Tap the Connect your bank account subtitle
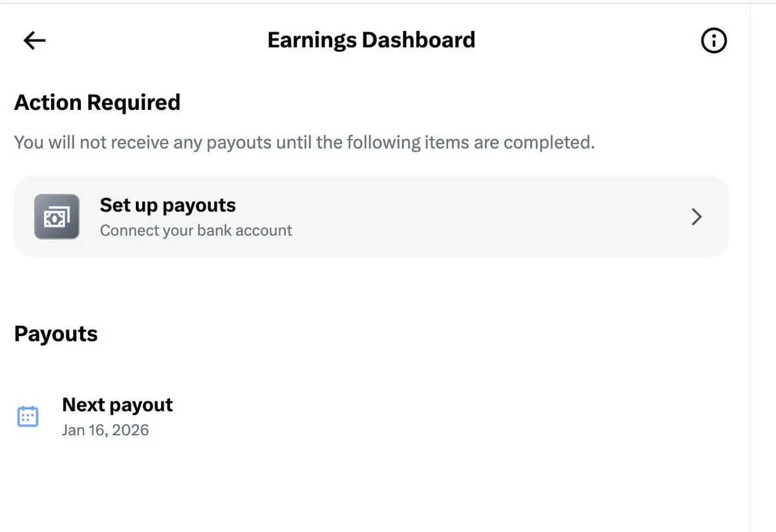Viewport: 776px width, 532px height. pos(196,231)
